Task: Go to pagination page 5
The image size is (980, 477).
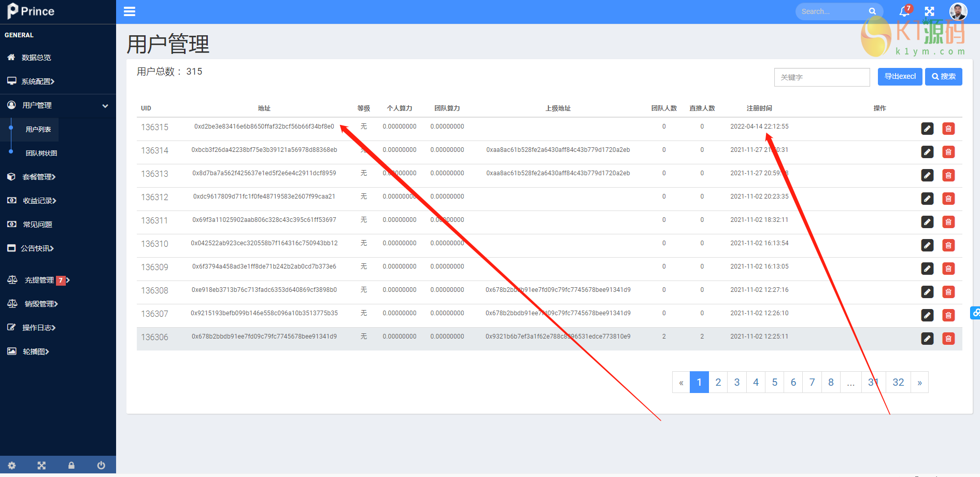Action: (x=775, y=382)
